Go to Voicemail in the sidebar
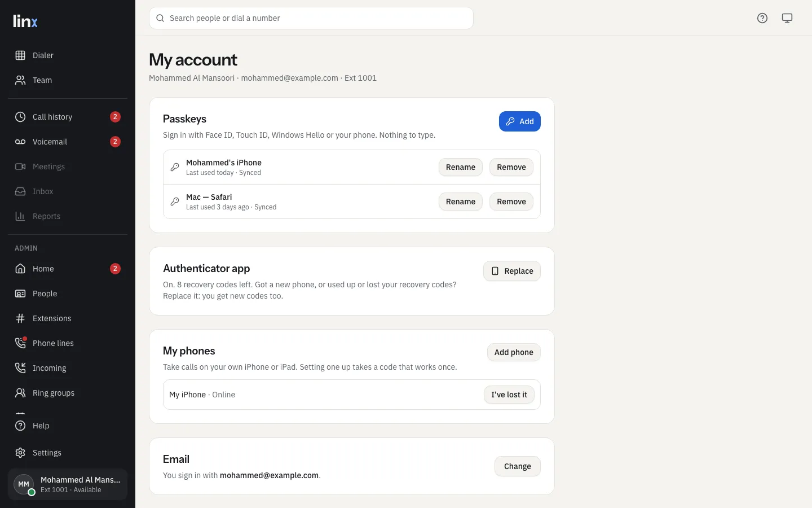812x508 pixels. point(68,142)
